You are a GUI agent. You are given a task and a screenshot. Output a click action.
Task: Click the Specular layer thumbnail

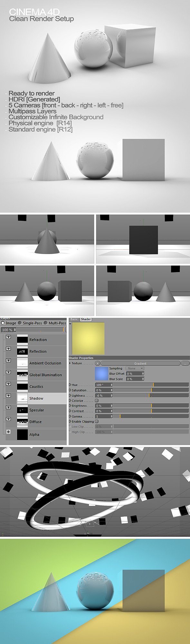(x=22, y=410)
